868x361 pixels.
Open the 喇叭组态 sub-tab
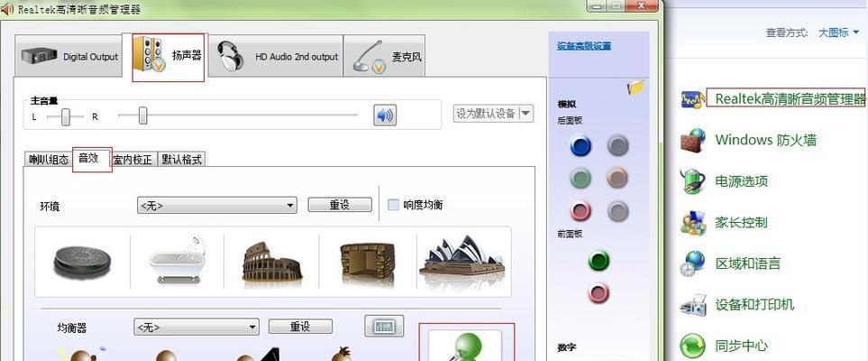coord(49,160)
